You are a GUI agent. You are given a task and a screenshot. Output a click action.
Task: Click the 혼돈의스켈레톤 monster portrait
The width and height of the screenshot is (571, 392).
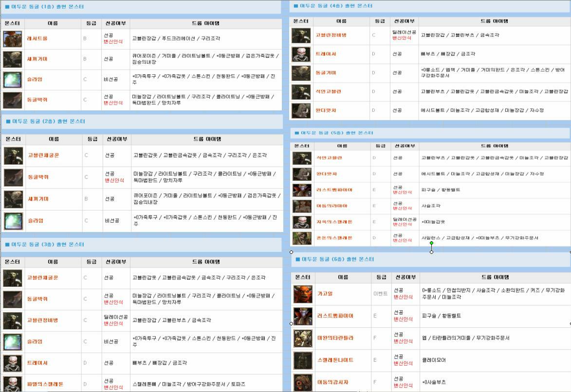pos(302,238)
